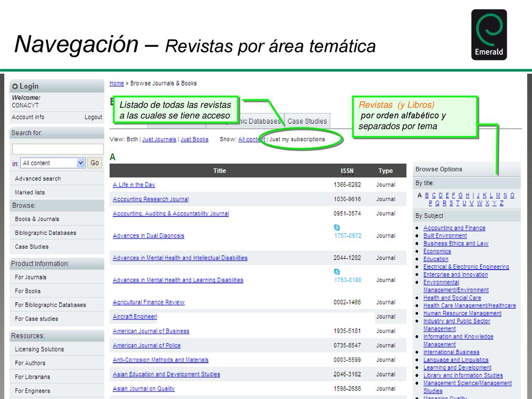Click the plus icon beside Login
This screenshot has width=532, height=399.
[x=15, y=87]
